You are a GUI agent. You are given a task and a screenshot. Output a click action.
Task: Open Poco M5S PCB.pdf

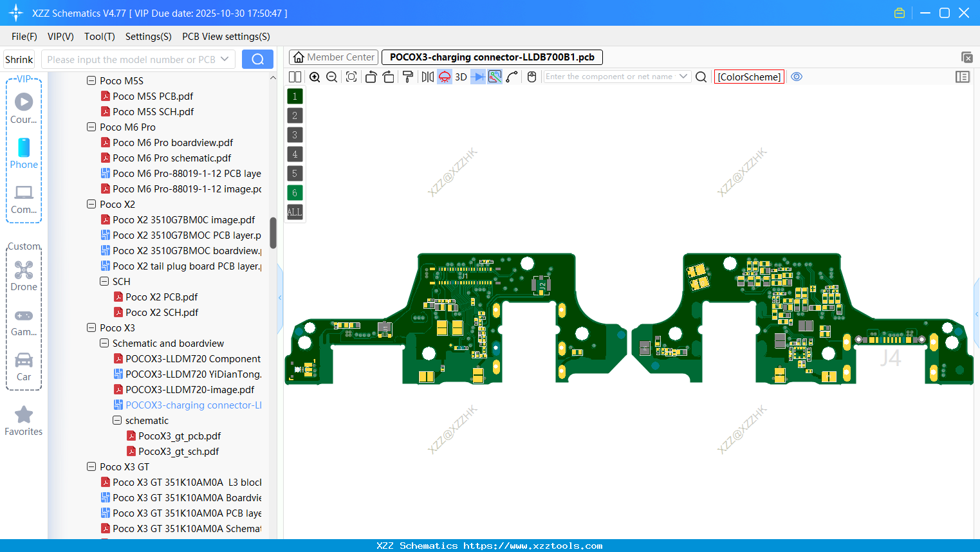[x=153, y=97]
